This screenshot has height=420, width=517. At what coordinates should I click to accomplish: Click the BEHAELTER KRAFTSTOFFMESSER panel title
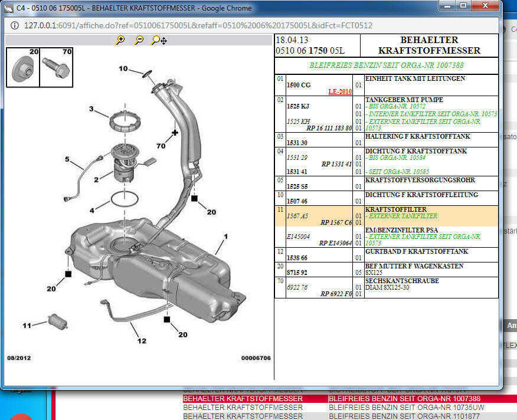coord(429,45)
